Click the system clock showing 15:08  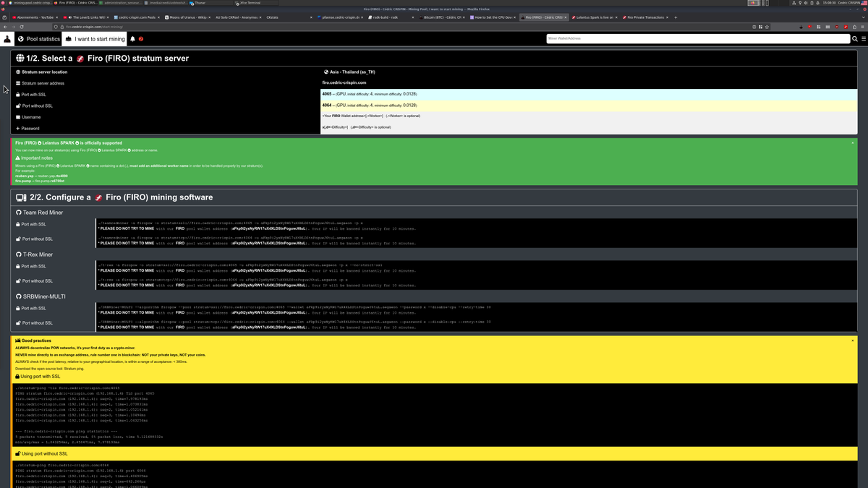click(x=829, y=3)
